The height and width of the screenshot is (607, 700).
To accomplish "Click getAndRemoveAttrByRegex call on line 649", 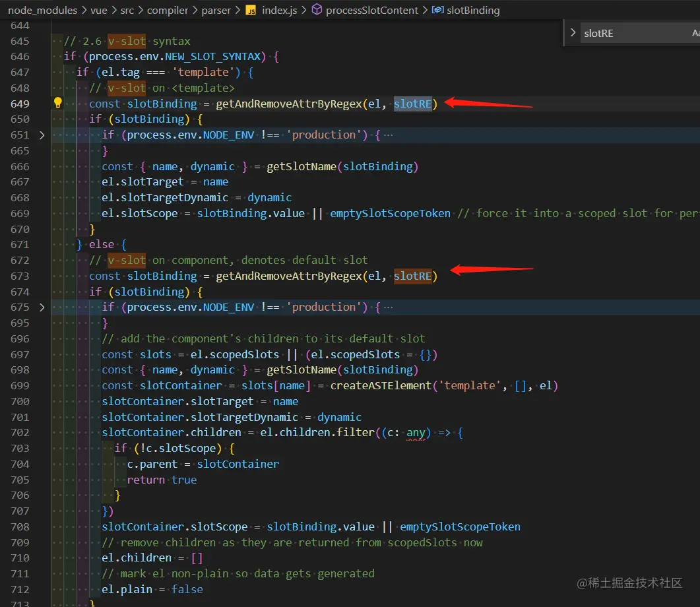I will 289,104.
